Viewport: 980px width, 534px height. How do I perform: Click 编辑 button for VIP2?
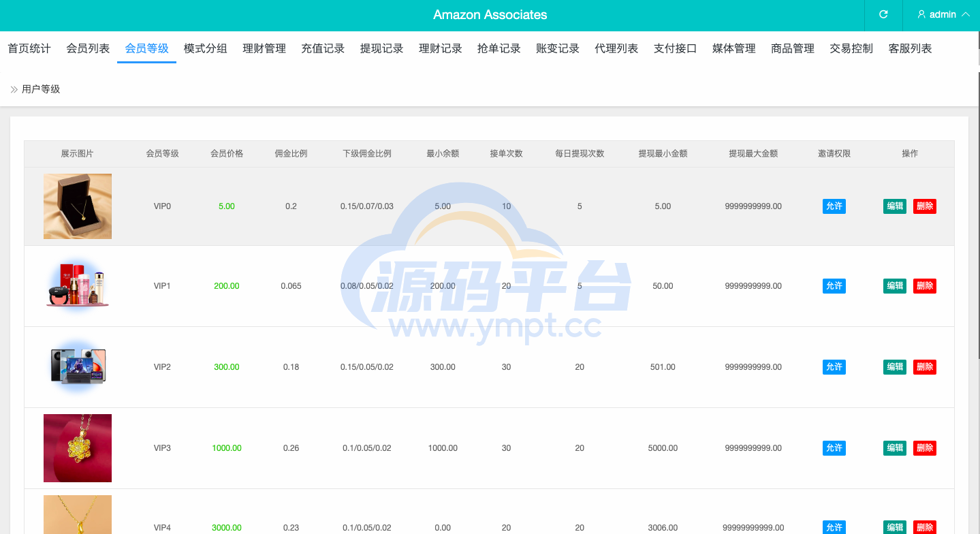[x=895, y=367]
